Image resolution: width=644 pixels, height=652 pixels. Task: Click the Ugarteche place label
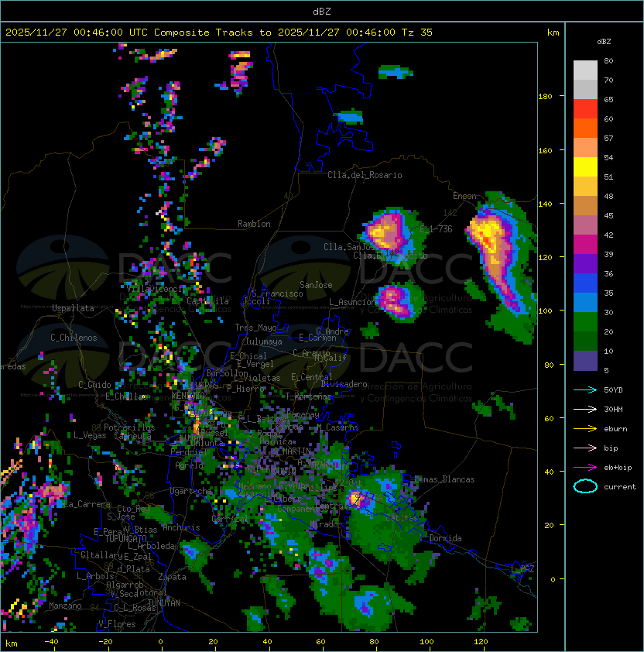pyautogui.click(x=191, y=491)
